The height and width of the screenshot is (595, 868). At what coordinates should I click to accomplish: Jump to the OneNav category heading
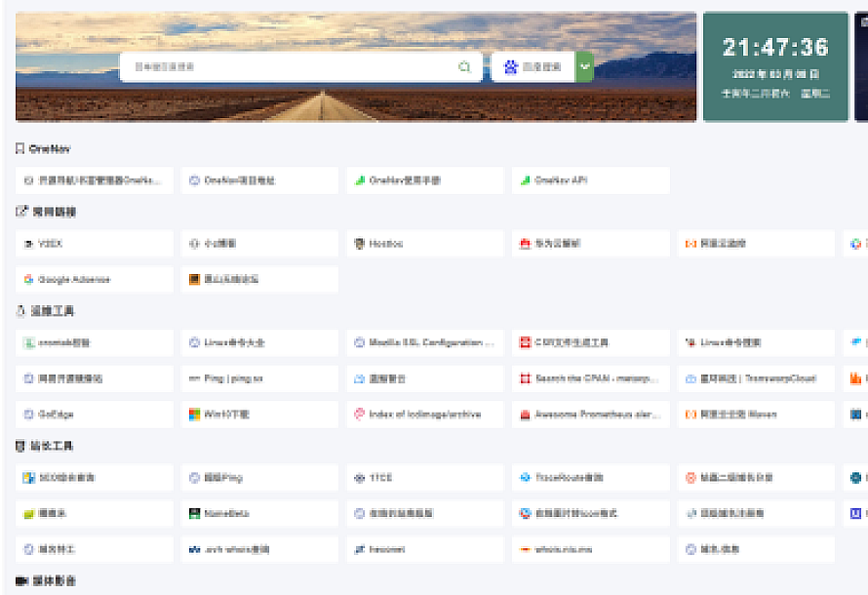pyautogui.click(x=48, y=149)
